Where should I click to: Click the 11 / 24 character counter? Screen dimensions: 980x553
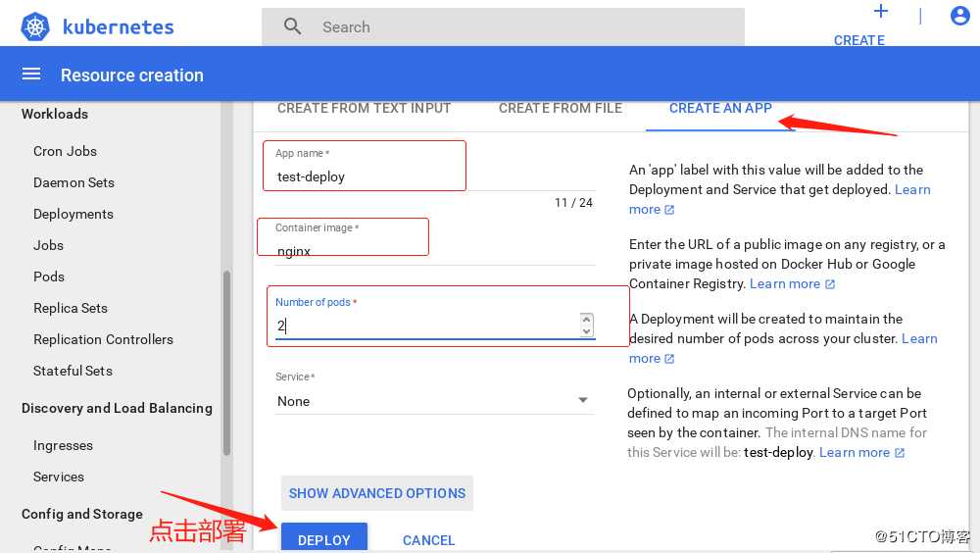pyautogui.click(x=573, y=203)
